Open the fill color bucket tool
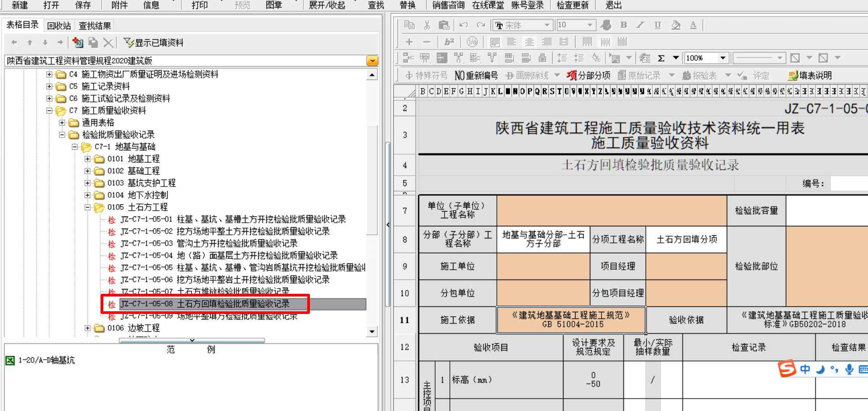This screenshot has width=868, height=411. point(676,25)
